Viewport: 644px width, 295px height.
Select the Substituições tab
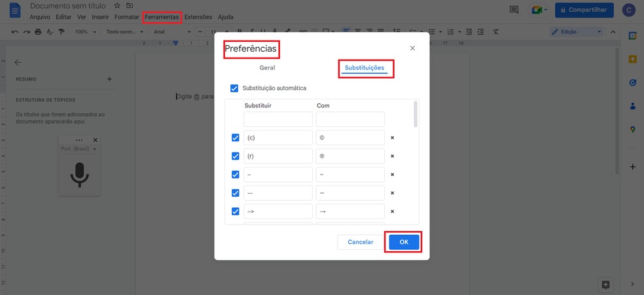(365, 67)
